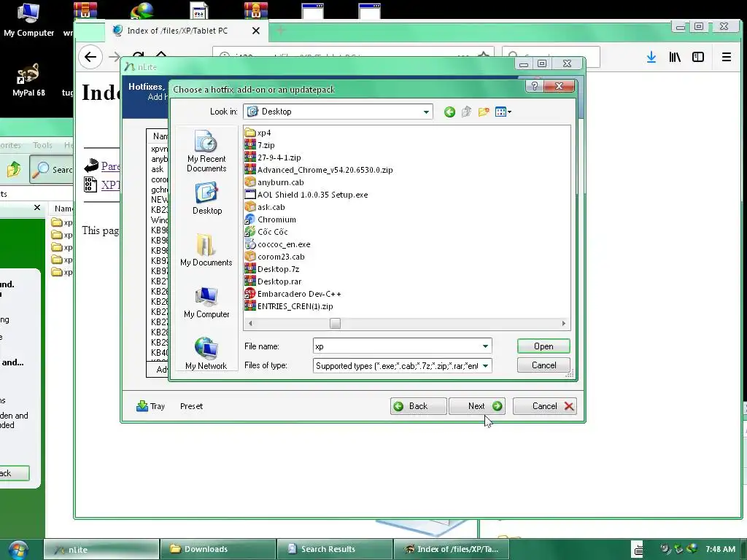Open MyPal 68 desktop icon
The image size is (747, 560).
(28, 79)
